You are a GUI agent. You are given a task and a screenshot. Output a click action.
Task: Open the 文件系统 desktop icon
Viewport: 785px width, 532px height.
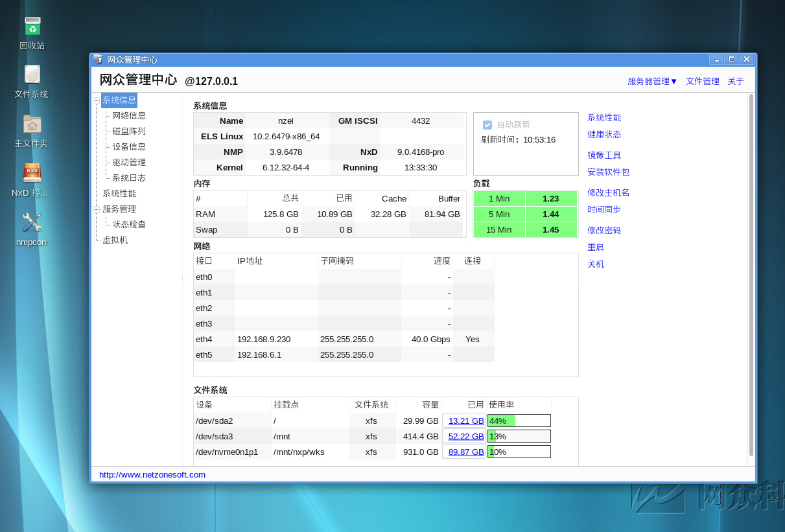click(x=32, y=75)
